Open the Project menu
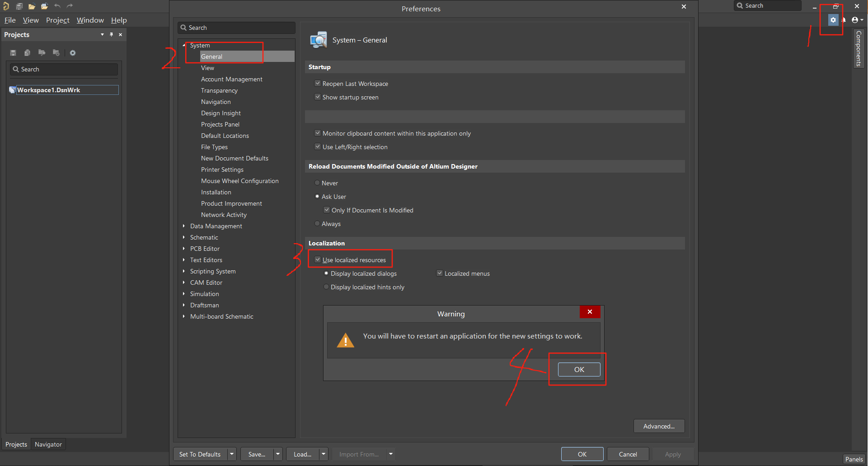 click(x=58, y=20)
